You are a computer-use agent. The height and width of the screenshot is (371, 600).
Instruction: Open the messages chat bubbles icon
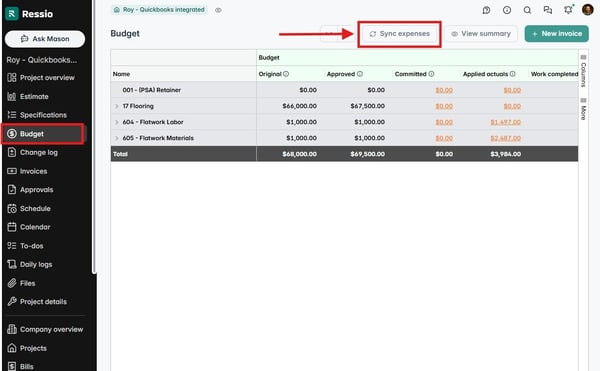tap(548, 10)
